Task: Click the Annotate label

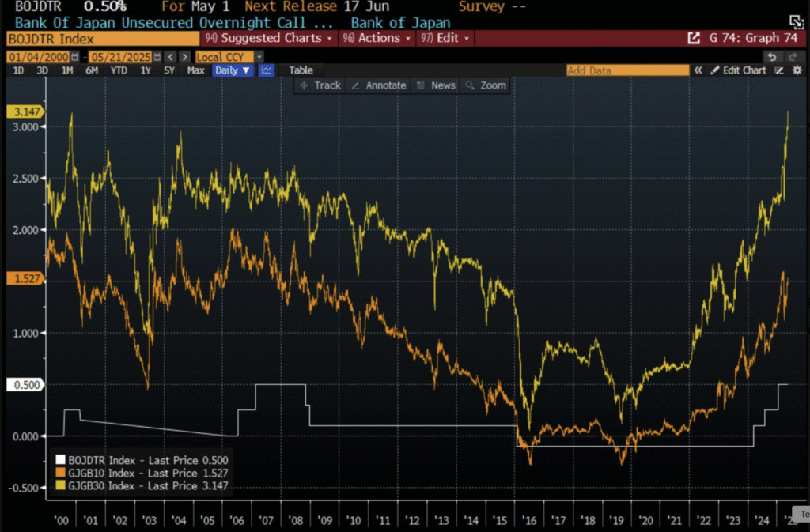Action: click(386, 85)
